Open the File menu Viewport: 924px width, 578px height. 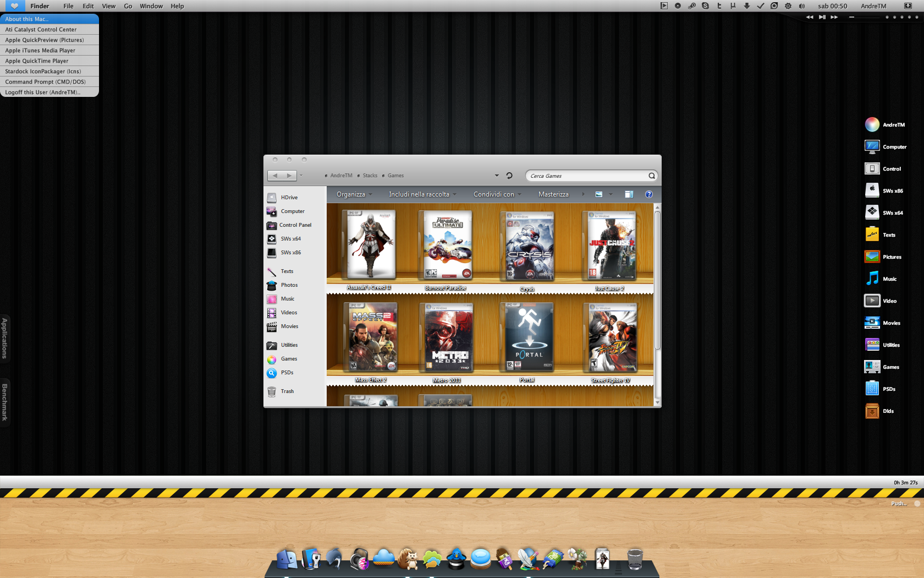[x=68, y=6]
